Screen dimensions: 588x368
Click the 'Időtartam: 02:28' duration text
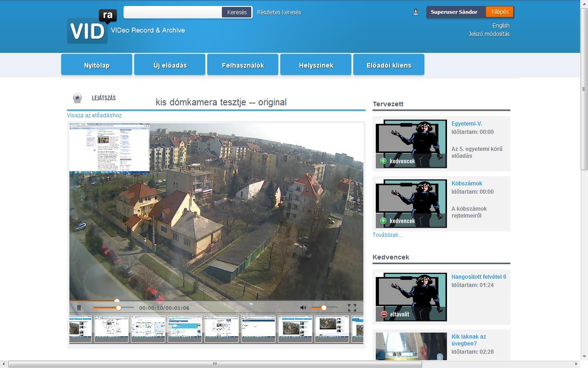[473, 352]
